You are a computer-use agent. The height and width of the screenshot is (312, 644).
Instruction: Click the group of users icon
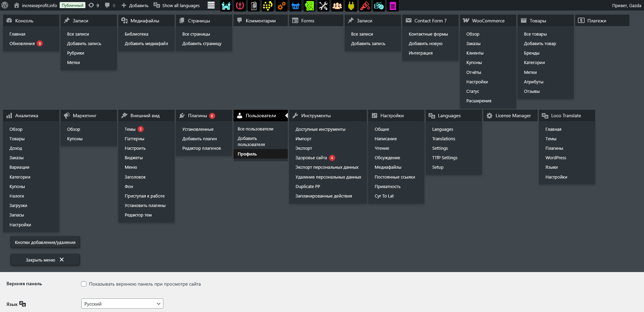tap(337, 5)
